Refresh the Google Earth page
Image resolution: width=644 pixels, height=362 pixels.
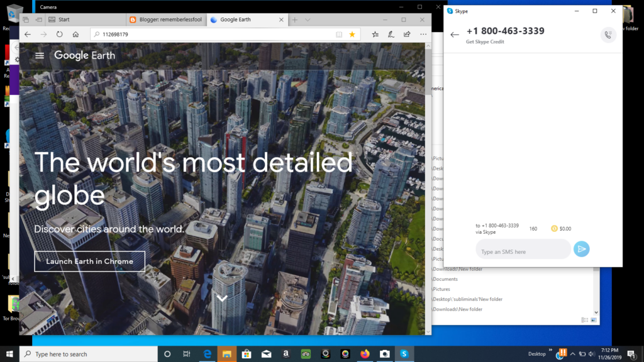point(60,35)
